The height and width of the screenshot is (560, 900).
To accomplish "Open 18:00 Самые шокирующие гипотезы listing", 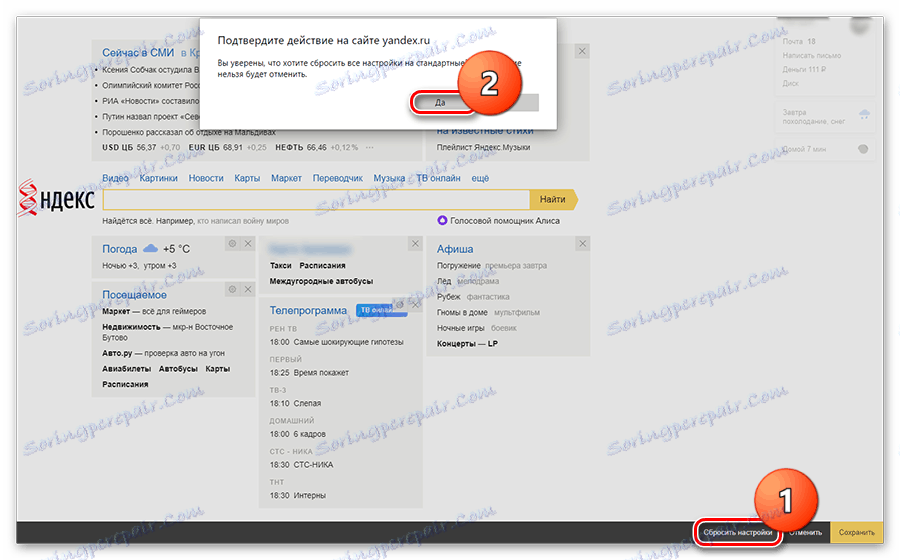I will (x=336, y=341).
